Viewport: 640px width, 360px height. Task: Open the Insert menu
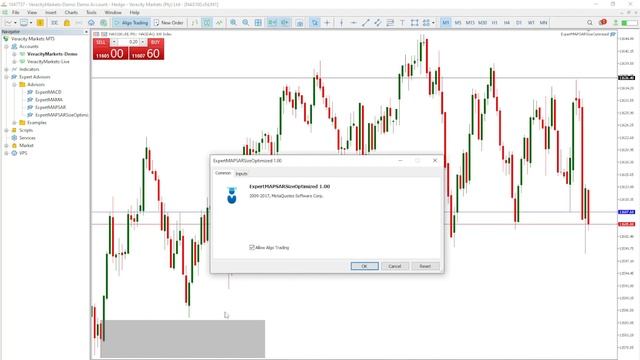(51, 13)
